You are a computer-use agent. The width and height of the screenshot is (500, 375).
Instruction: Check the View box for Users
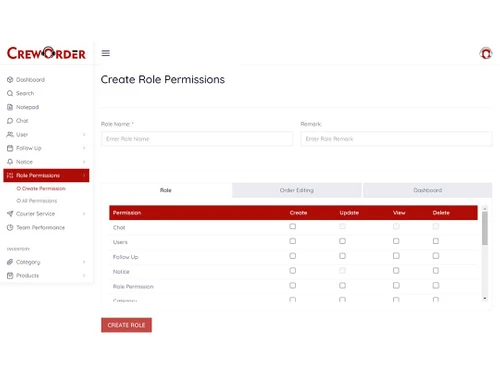pyautogui.click(x=396, y=241)
